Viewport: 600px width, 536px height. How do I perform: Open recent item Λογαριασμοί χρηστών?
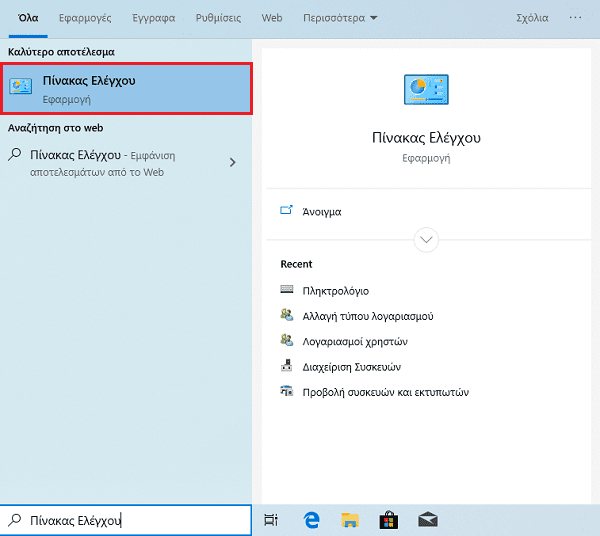(x=355, y=342)
